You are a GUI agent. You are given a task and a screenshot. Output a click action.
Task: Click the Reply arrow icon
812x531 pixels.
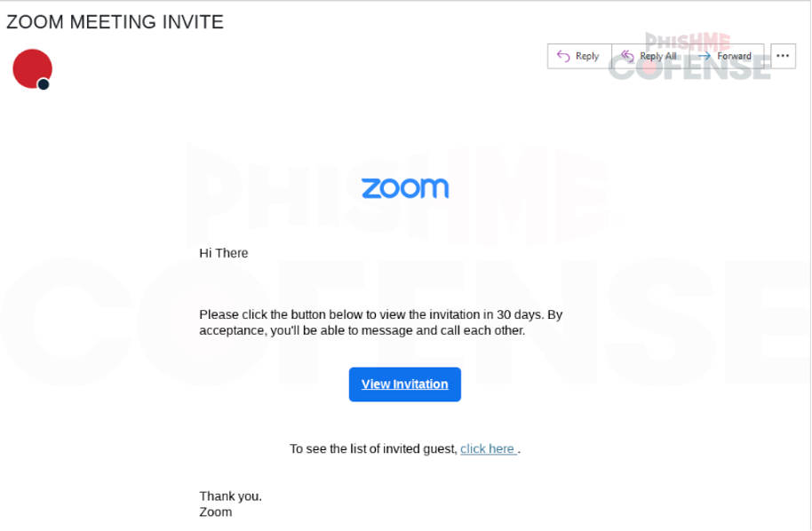point(561,56)
